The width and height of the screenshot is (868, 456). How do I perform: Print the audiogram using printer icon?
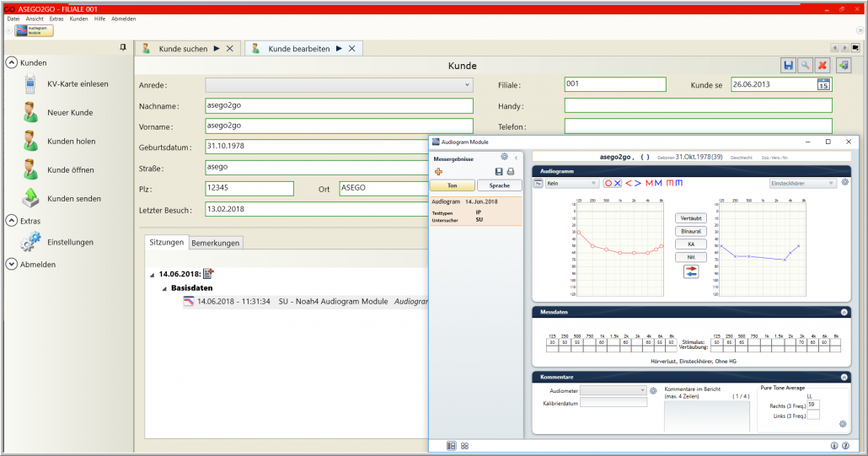tap(511, 171)
